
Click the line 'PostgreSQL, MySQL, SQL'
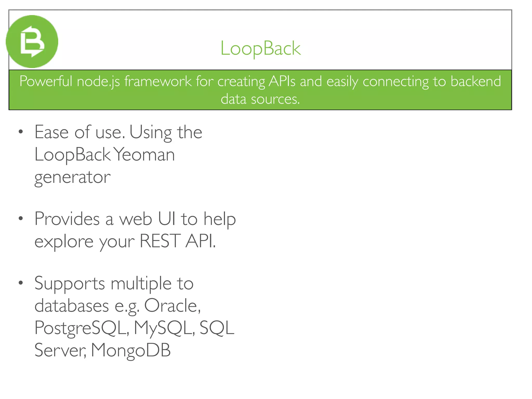pyautogui.click(x=134, y=328)
